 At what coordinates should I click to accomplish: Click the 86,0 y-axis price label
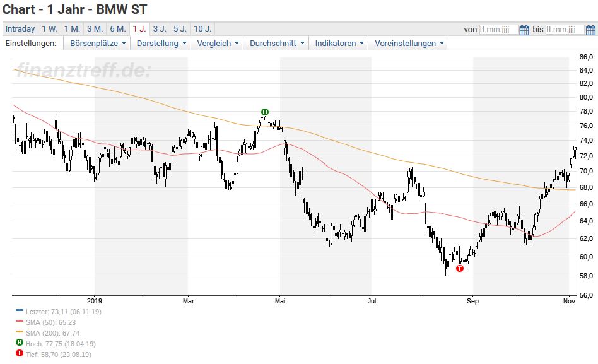(x=586, y=57)
